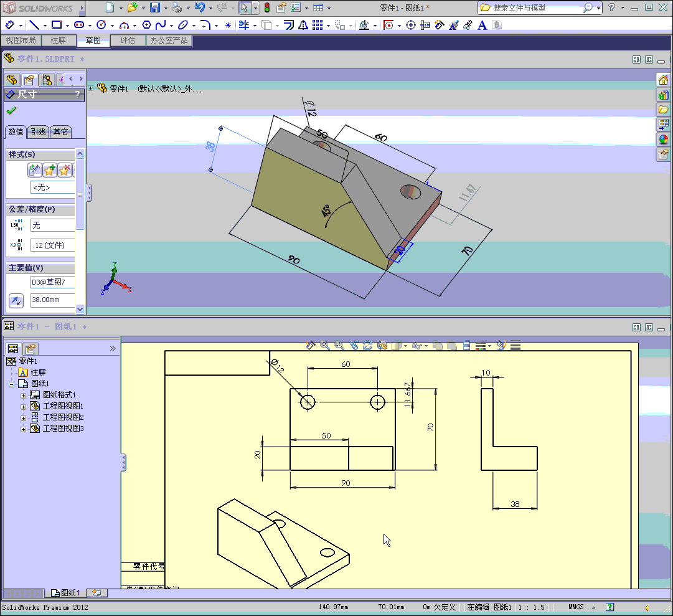
Task: Click Apply default attributes style icon
Action: [x=35, y=171]
